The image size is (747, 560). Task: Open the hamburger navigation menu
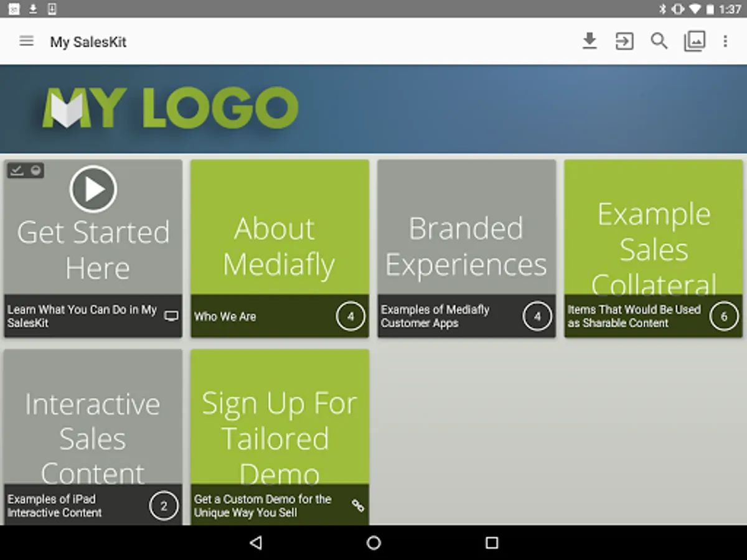tap(26, 42)
